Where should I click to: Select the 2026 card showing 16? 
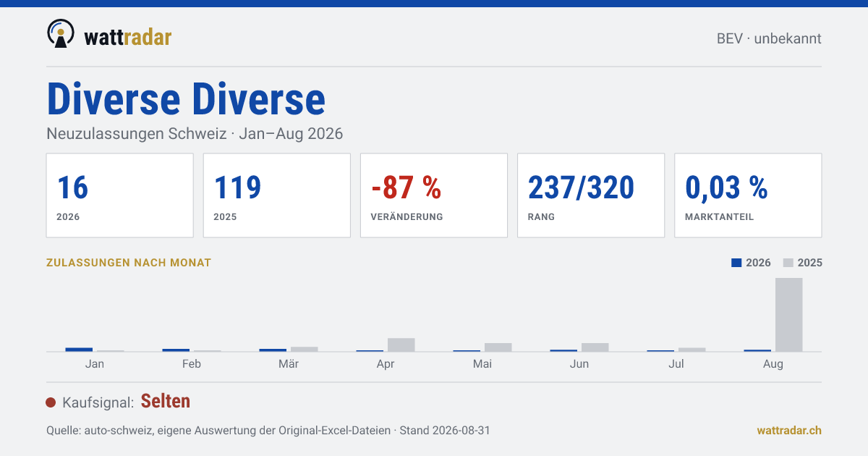[x=120, y=195]
